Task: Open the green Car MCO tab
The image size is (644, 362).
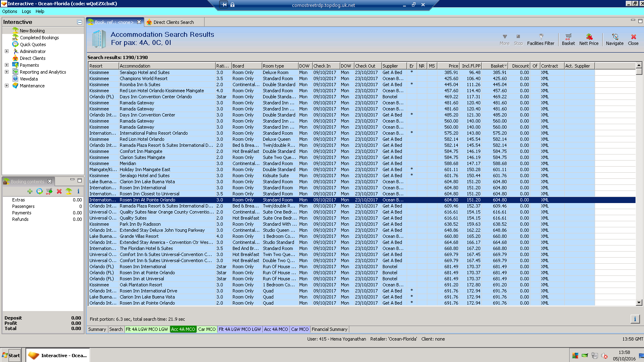Action: pyautogui.click(x=207, y=329)
